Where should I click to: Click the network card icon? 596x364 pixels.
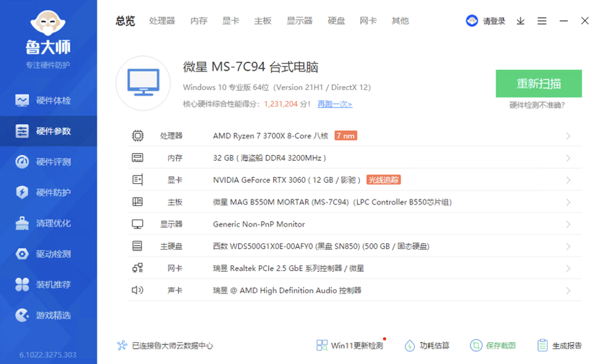[138, 268]
